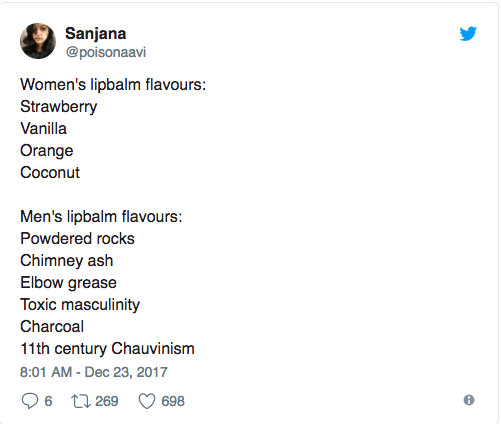The height and width of the screenshot is (424, 501).
Task: Open the @poisonaavi handle link
Action: 106,52
